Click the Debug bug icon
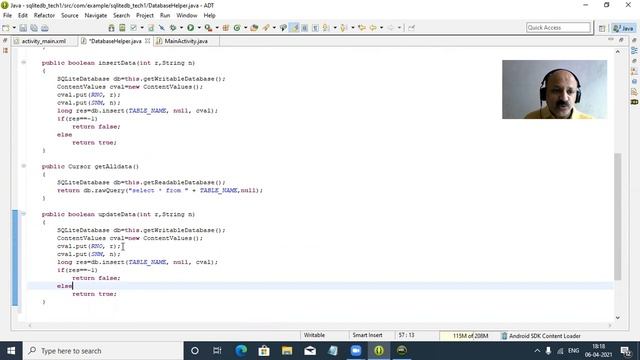640x360 pixels. pos(173,28)
